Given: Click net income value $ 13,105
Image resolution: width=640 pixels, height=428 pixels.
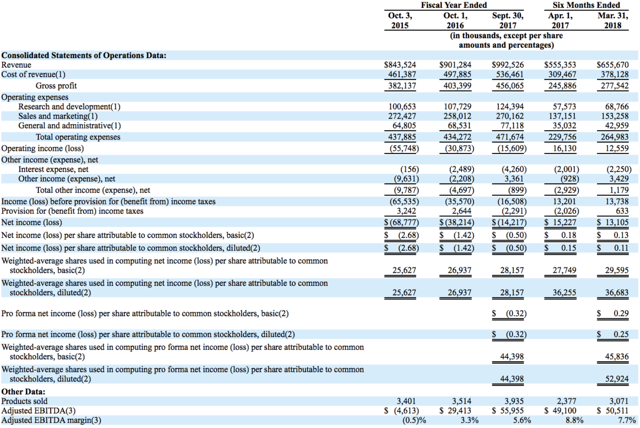Looking at the screenshot, I should coord(613,222).
